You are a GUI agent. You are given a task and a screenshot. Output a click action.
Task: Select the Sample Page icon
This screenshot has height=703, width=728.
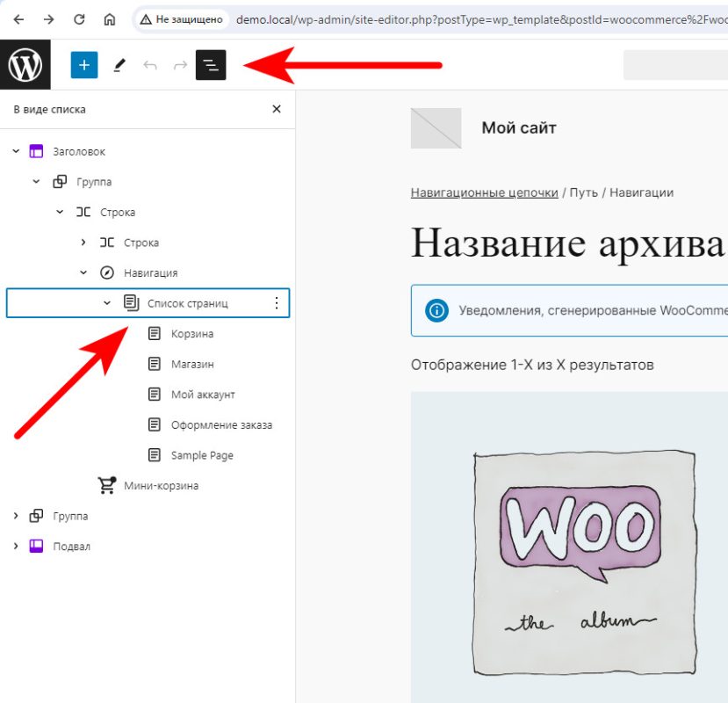coord(155,455)
